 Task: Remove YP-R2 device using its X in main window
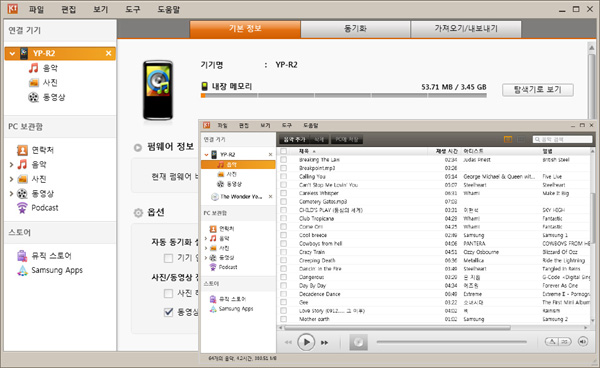[x=109, y=53]
